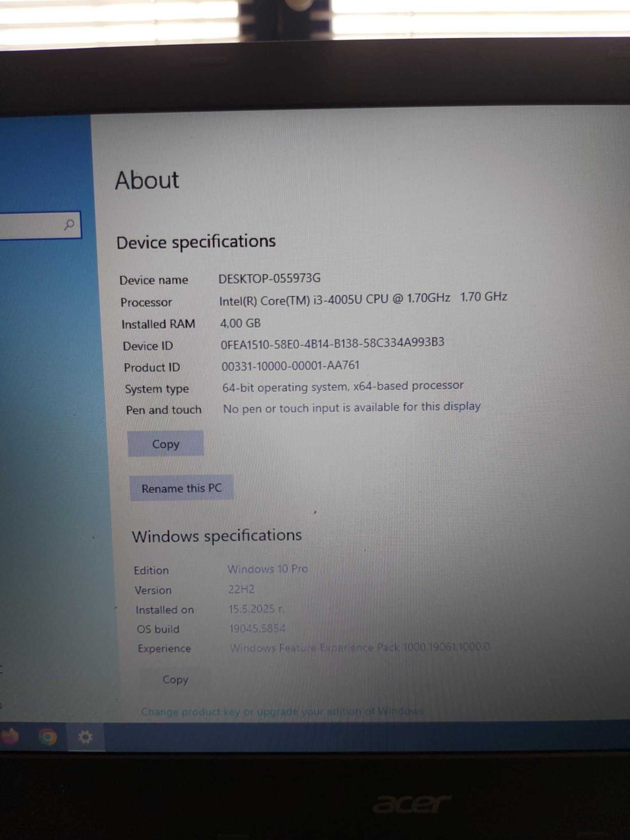The image size is (630, 840).
Task: Select the Settings gear taskbar icon
Action: point(85,737)
